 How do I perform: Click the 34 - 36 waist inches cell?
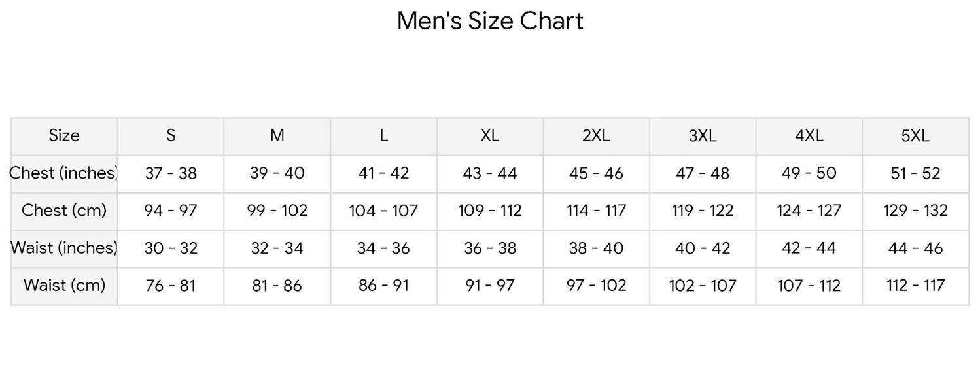coord(384,248)
